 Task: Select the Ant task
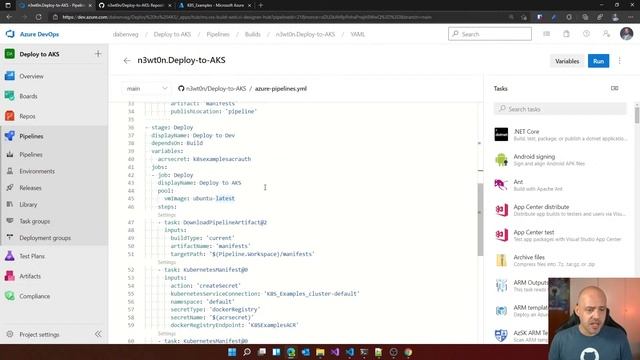[561, 185]
